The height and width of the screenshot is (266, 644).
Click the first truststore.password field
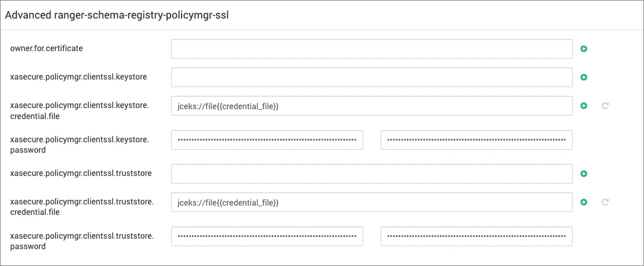click(x=267, y=236)
